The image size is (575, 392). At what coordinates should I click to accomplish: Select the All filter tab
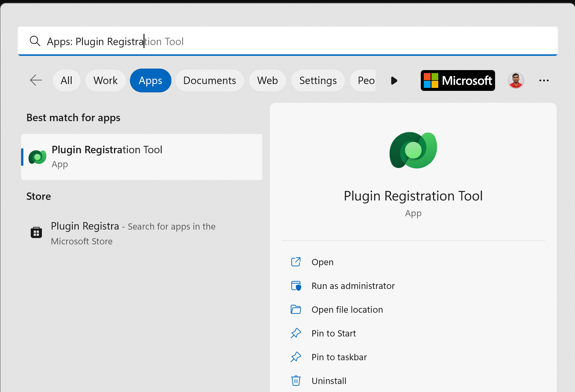click(x=67, y=80)
